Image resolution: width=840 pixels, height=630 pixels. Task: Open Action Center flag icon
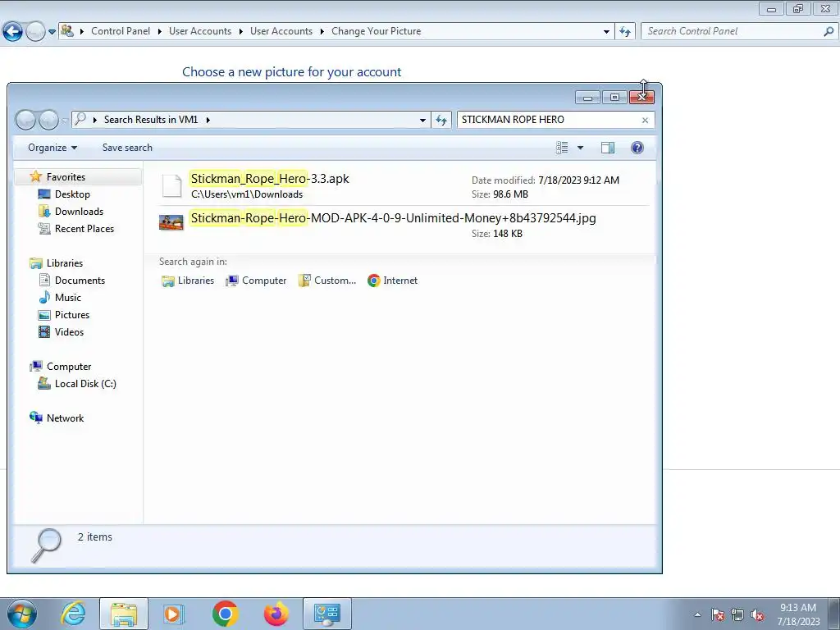tap(718, 614)
